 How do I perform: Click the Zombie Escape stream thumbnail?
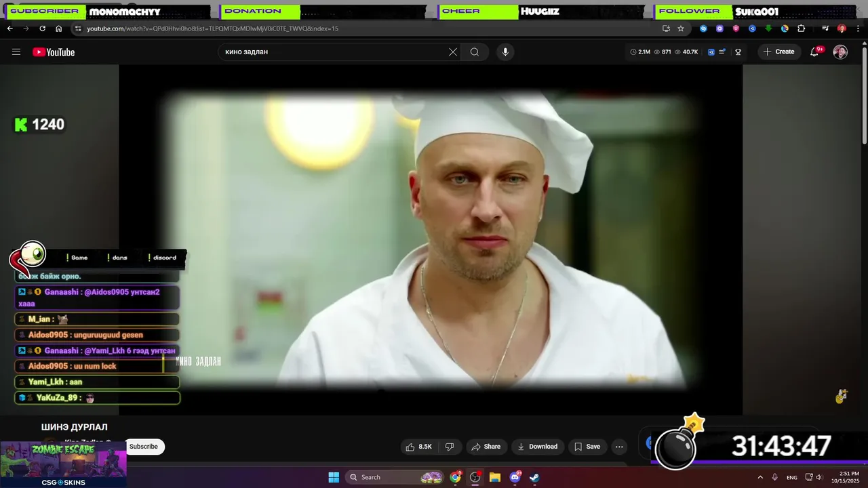[63, 464]
